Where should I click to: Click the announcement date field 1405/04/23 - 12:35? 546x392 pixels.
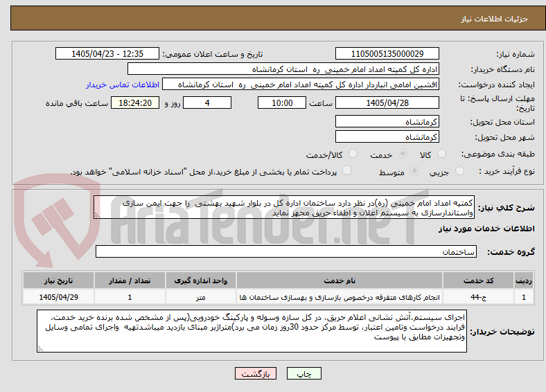(x=107, y=53)
